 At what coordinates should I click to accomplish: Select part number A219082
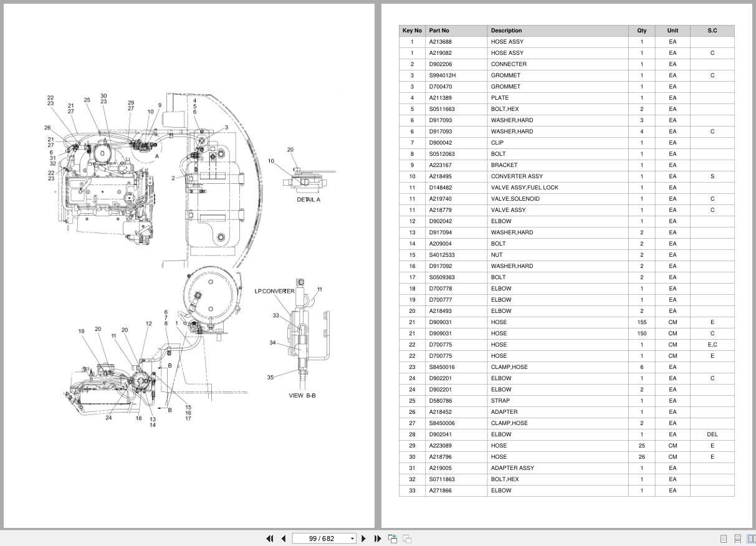[x=441, y=53]
